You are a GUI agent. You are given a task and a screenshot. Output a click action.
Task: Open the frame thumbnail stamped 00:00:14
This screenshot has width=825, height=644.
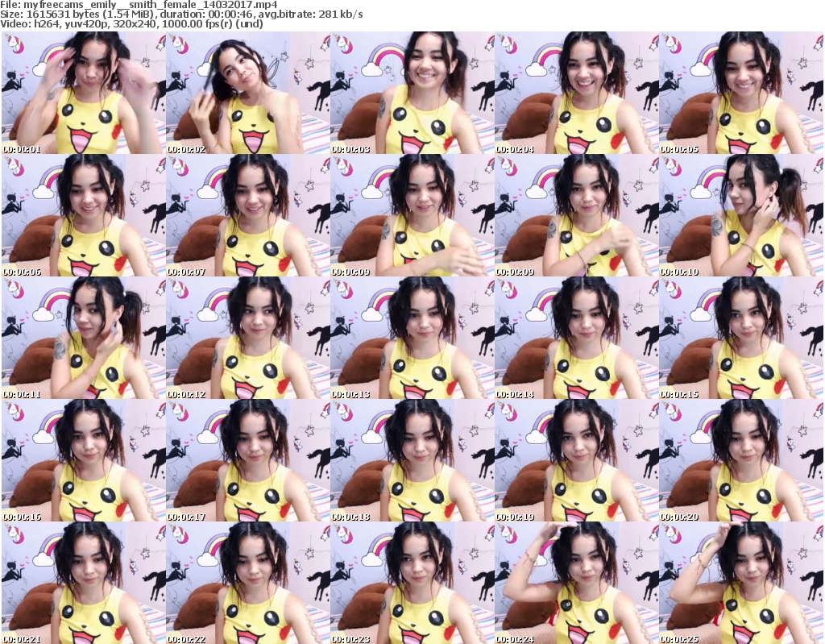[x=577, y=338]
